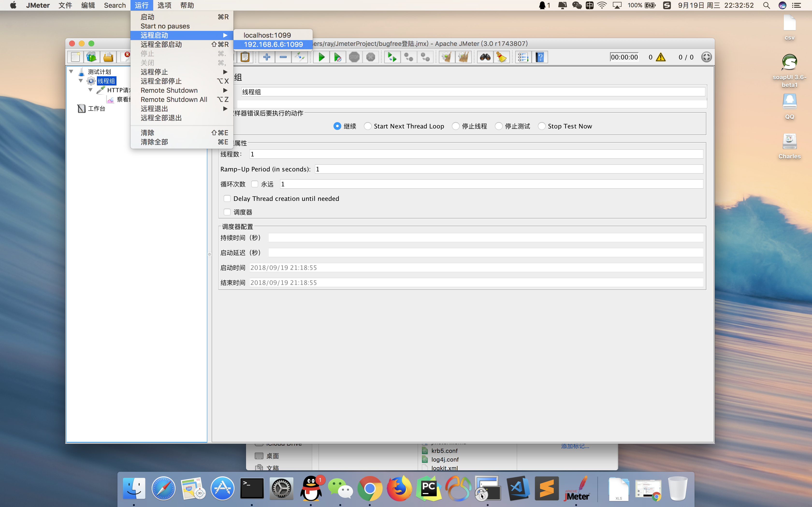Click the Remote Start All toolbar icon
This screenshot has height=507, width=812.
click(x=392, y=57)
